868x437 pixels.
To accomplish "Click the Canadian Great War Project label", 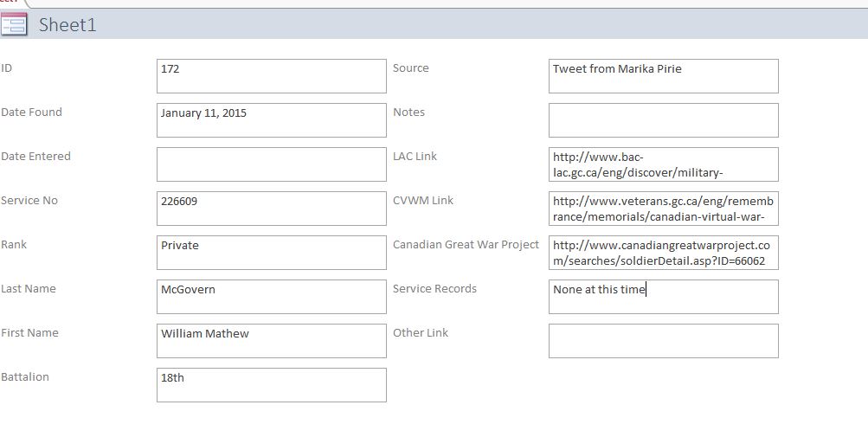I will 466,245.
